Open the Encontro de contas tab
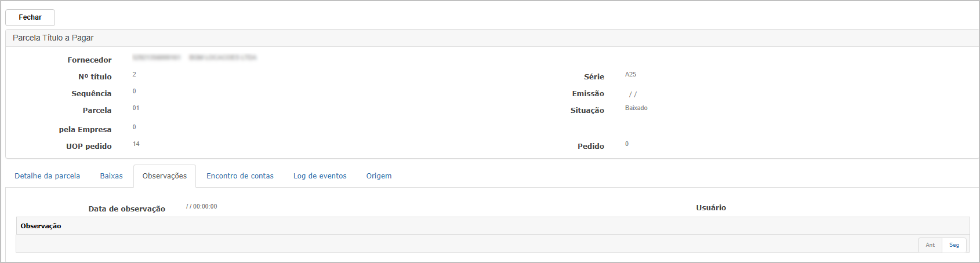Viewport: 980px width, 263px height. pyautogui.click(x=240, y=176)
